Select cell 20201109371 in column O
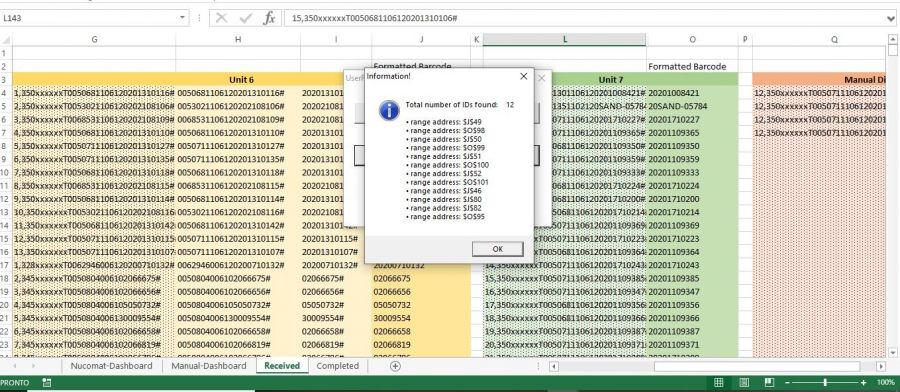The image size is (900, 392). 692,344
